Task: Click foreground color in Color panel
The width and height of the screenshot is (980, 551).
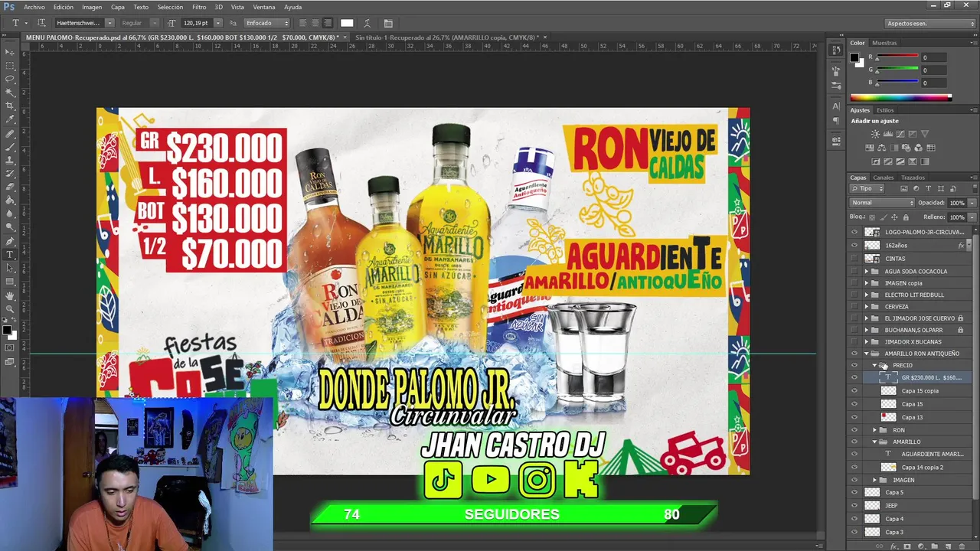Action: coord(854,57)
